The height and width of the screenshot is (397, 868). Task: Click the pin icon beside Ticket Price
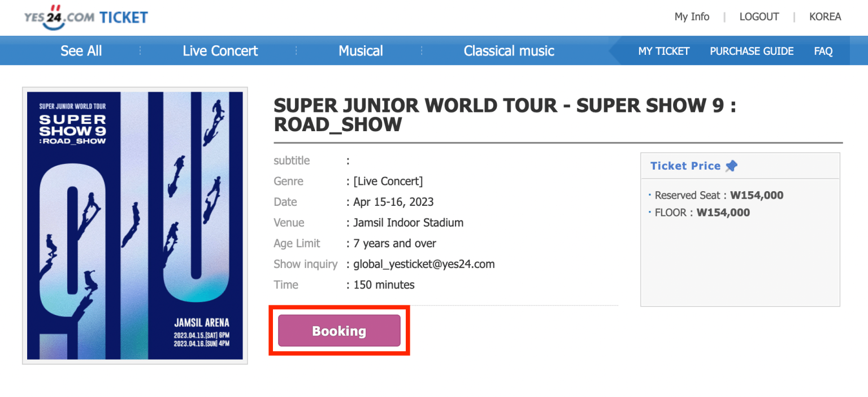point(731,166)
